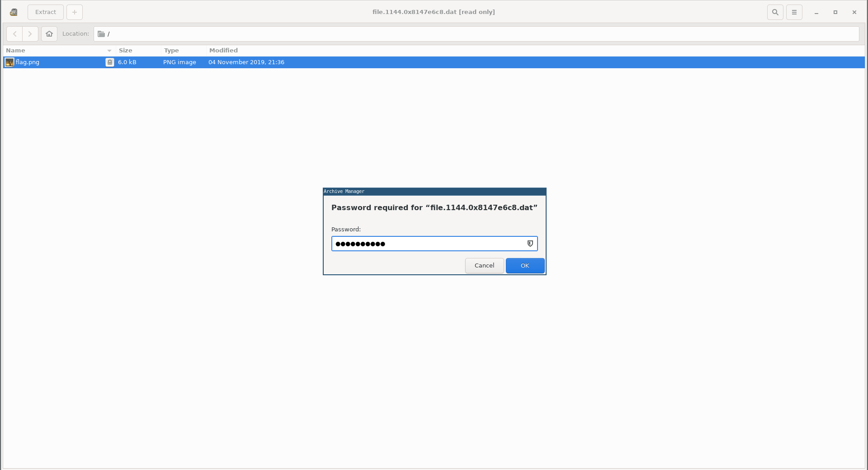Go back with the left arrow
The height and width of the screenshot is (470, 868).
tap(14, 34)
